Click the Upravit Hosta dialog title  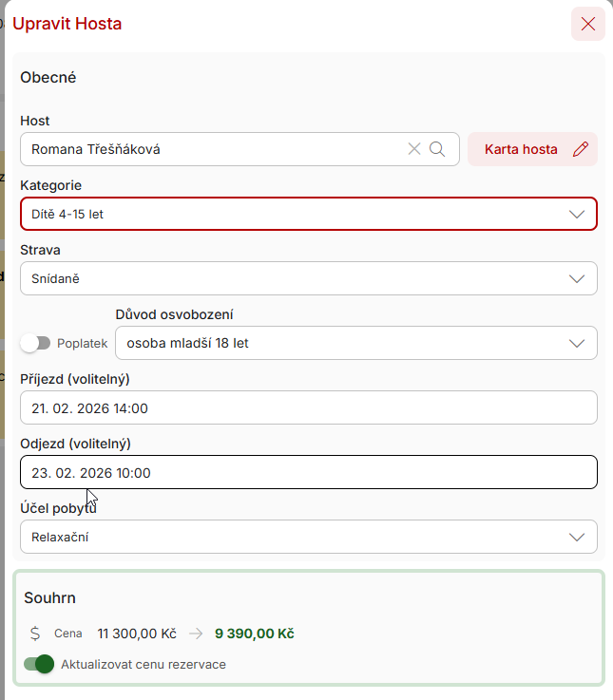click(x=67, y=24)
